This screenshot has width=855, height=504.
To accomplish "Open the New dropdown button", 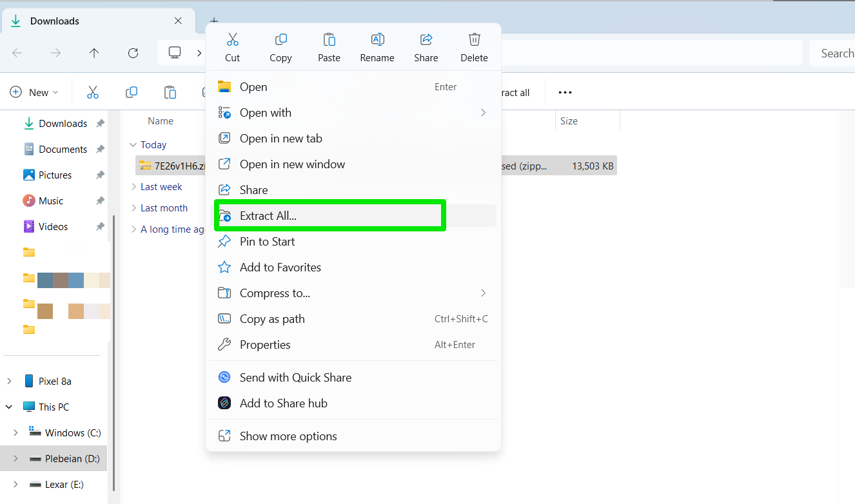I will coord(34,92).
